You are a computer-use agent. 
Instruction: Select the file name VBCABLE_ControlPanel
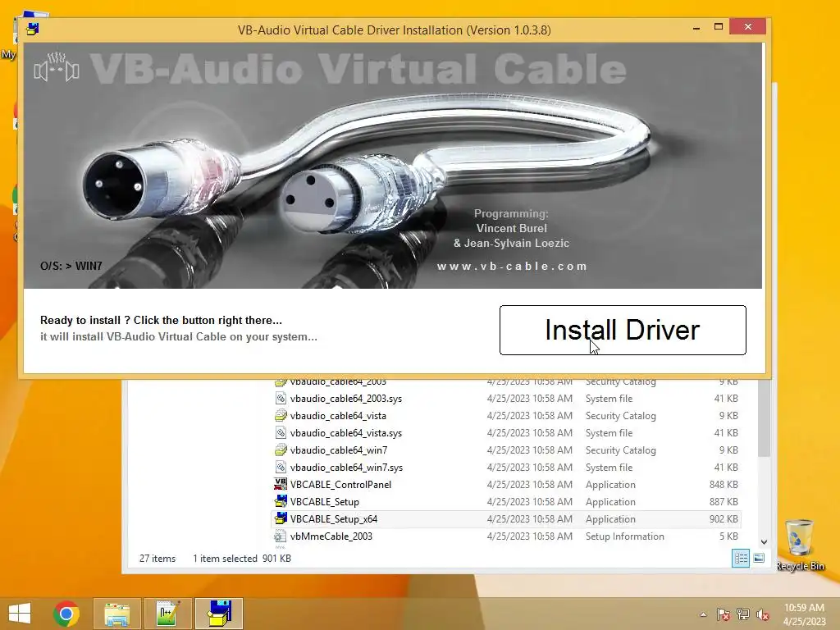point(340,484)
